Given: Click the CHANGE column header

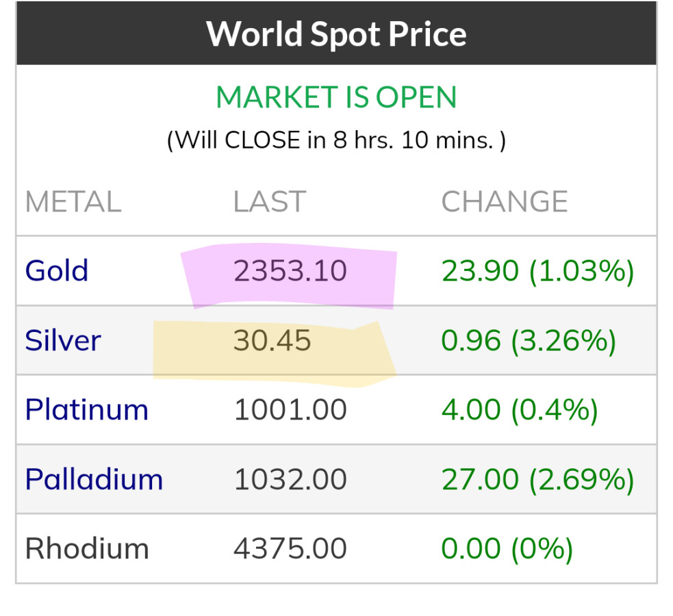Looking at the screenshot, I should (x=505, y=202).
